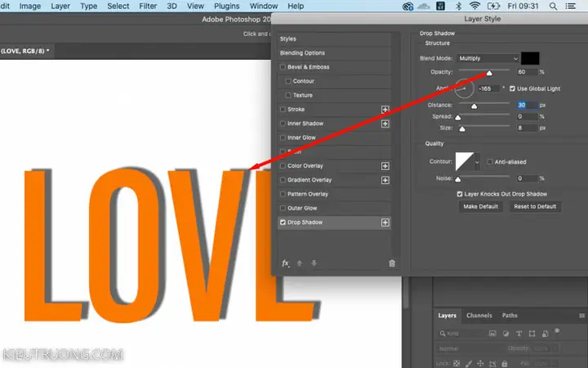Open Bluetooth status in the menu bar
The height and width of the screenshot is (368, 588).
pyautogui.click(x=458, y=6)
